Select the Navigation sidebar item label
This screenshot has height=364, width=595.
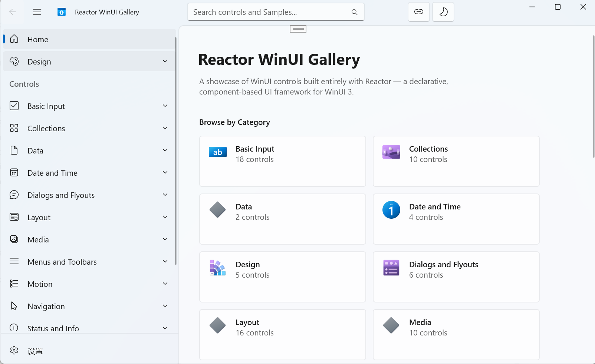[x=46, y=306]
